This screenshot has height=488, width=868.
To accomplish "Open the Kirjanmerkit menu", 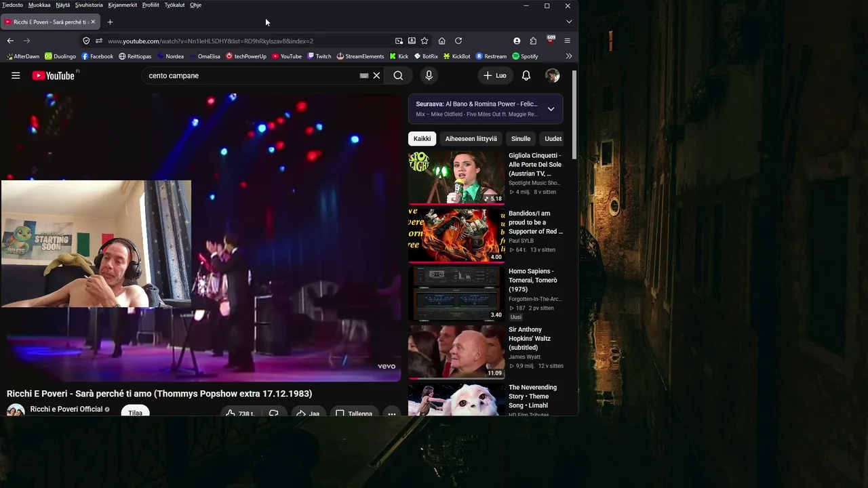I will 123,5.
